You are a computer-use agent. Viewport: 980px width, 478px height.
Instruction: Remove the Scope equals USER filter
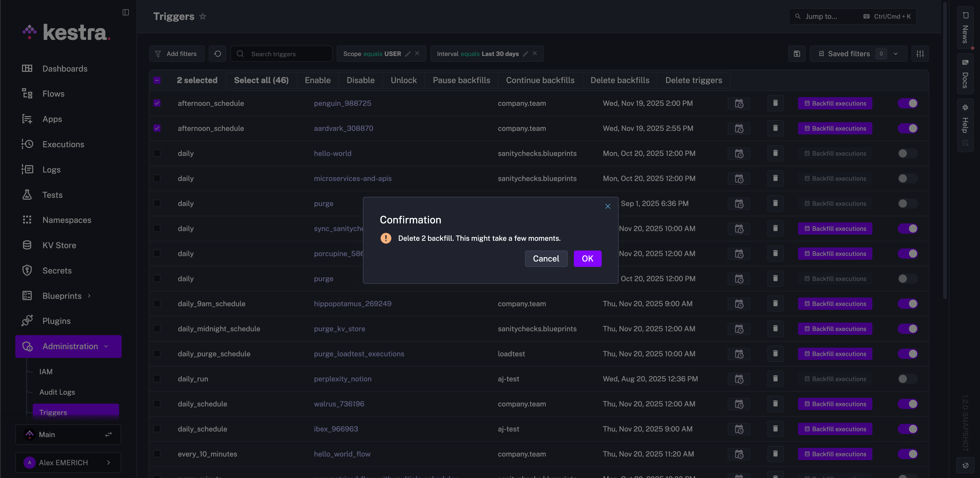pos(417,53)
